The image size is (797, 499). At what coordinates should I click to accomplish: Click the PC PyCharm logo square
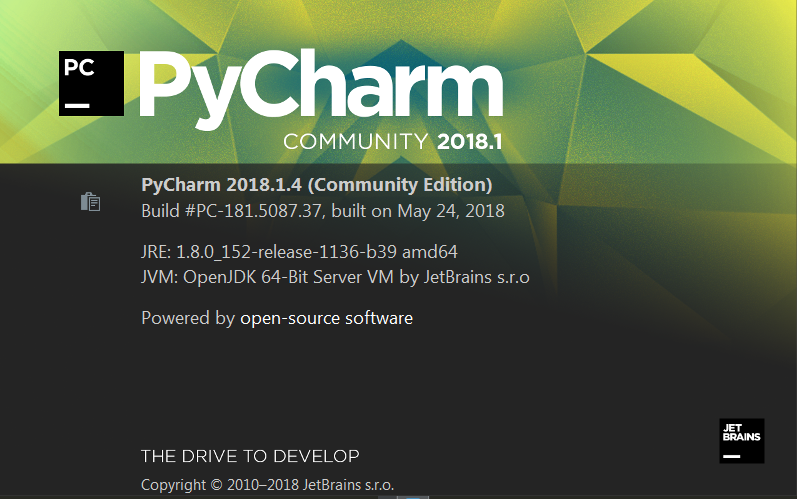(91, 83)
